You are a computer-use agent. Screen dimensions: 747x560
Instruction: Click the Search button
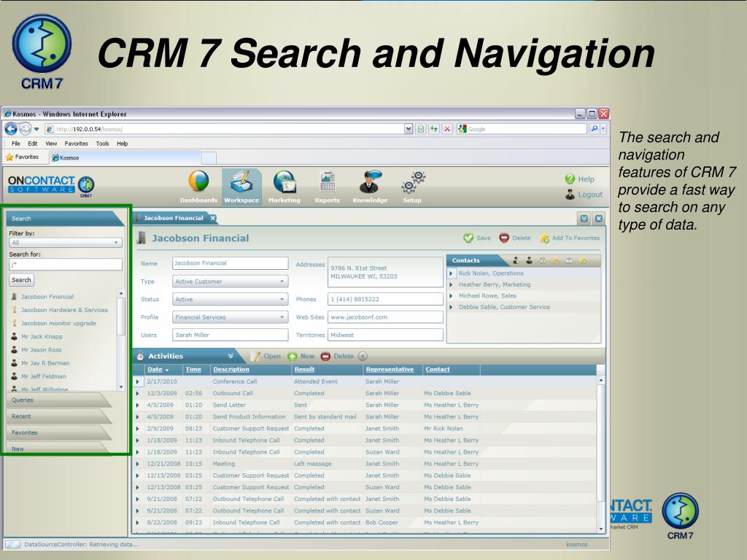point(21,280)
